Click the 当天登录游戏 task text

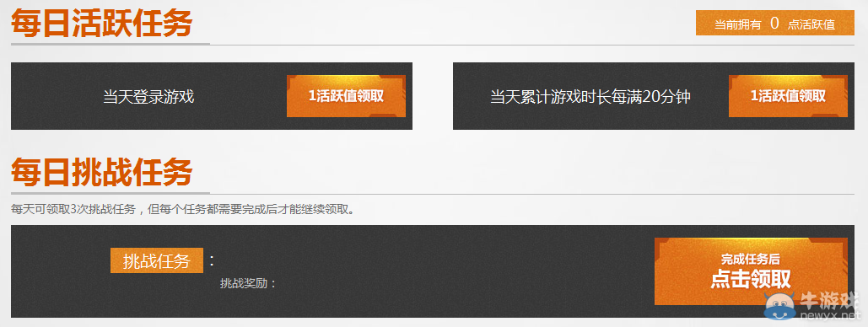pos(148,97)
